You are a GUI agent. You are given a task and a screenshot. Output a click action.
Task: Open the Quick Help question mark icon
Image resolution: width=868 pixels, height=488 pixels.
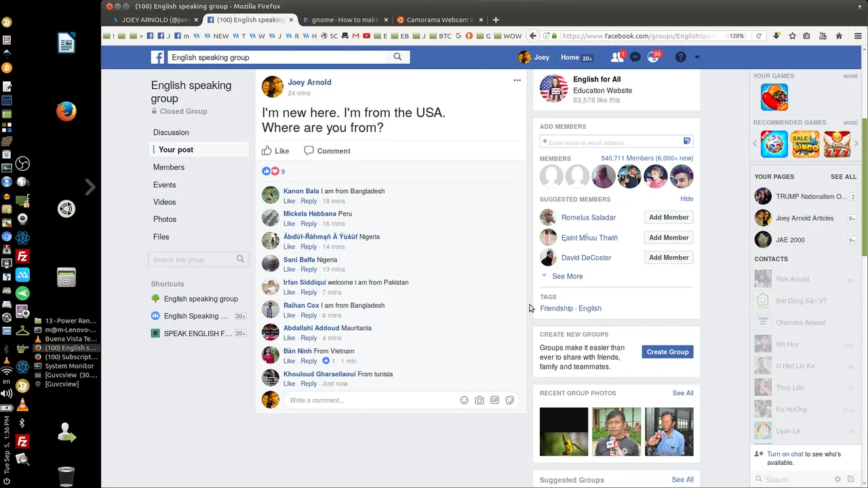coord(681,58)
